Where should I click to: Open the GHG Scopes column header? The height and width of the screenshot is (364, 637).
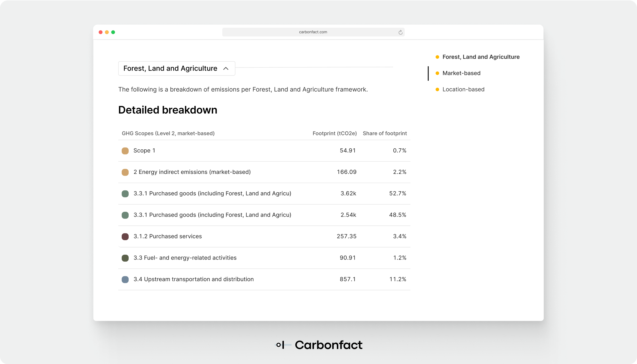[x=168, y=133]
